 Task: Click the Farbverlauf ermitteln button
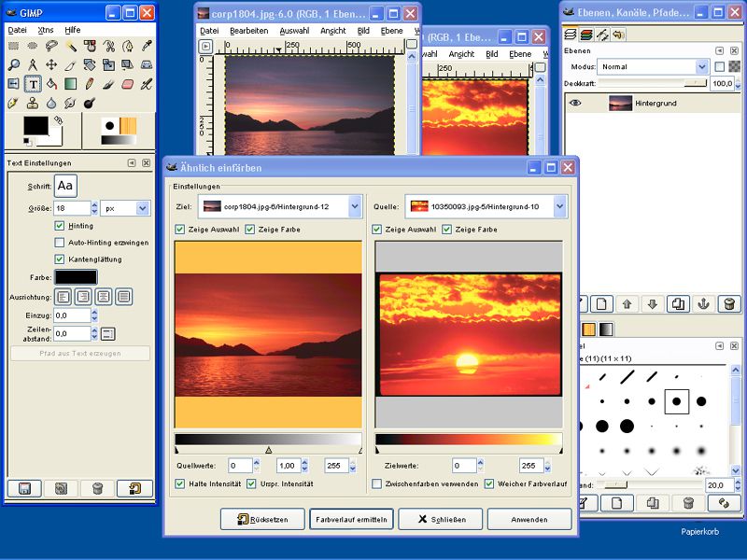coord(351,519)
